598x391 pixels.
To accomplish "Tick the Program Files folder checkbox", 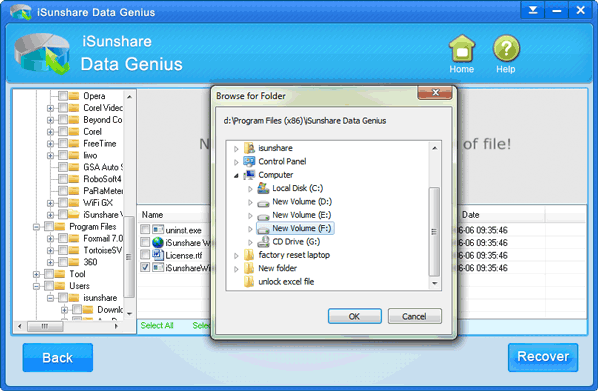I will [49, 227].
